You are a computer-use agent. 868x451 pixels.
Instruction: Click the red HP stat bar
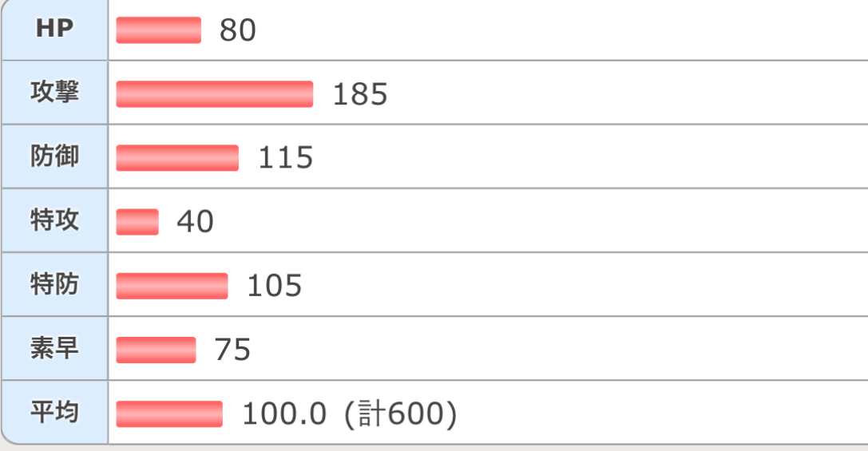click(x=158, y=30)
